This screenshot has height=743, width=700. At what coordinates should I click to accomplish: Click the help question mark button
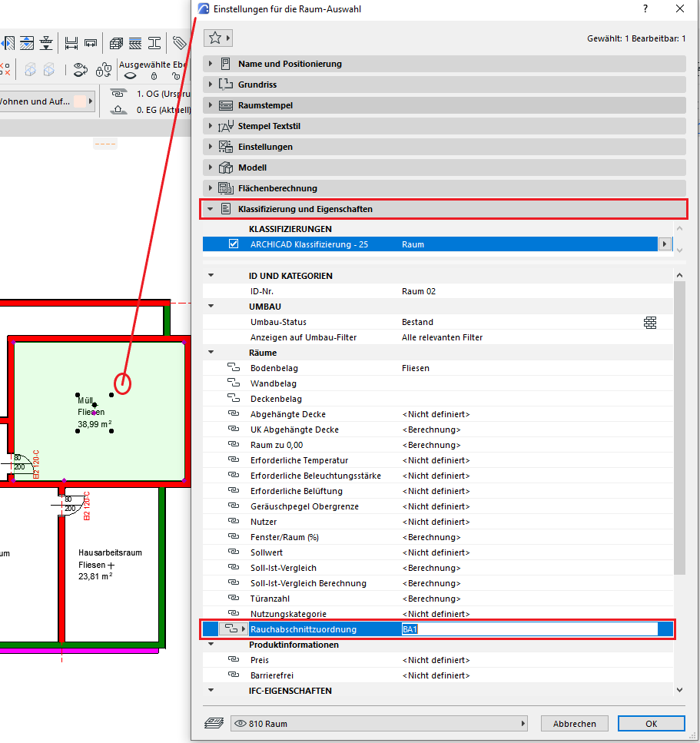644,8
